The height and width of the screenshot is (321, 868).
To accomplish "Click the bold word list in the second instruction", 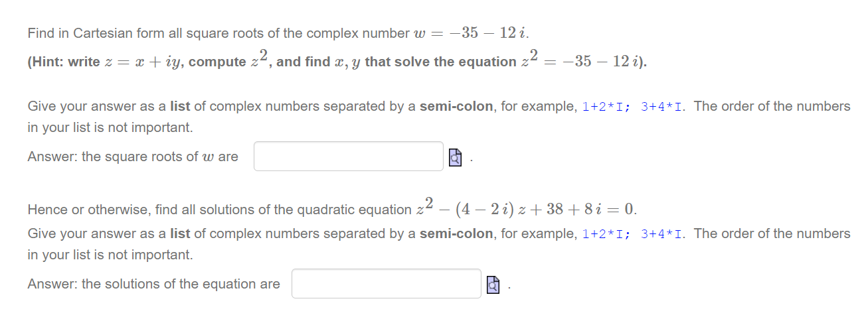I will 181,233.
